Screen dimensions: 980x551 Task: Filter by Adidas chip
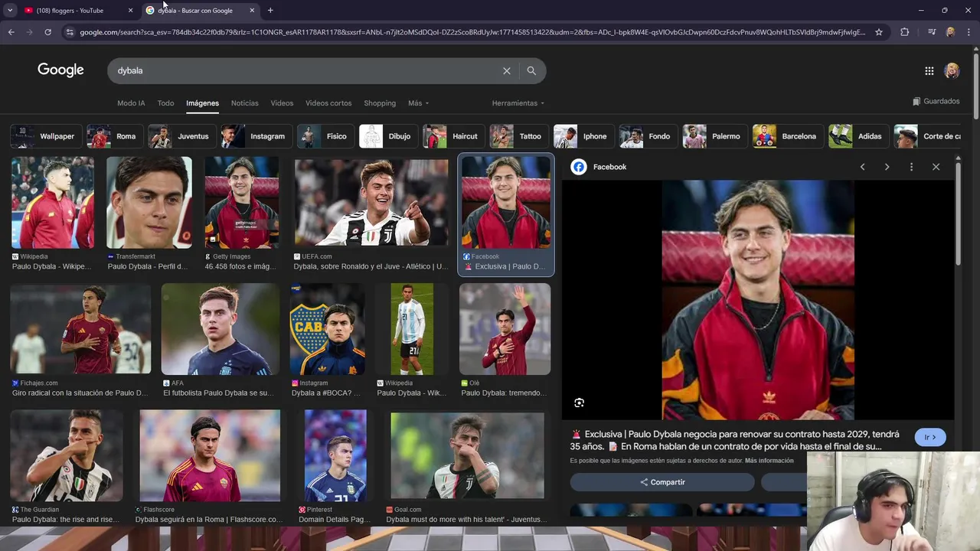857,136
